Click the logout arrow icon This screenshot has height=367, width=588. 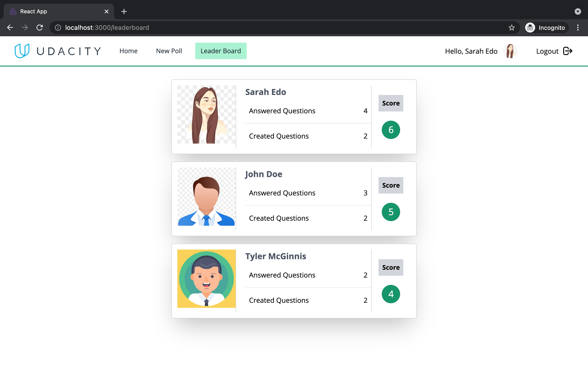click(568, 51)
